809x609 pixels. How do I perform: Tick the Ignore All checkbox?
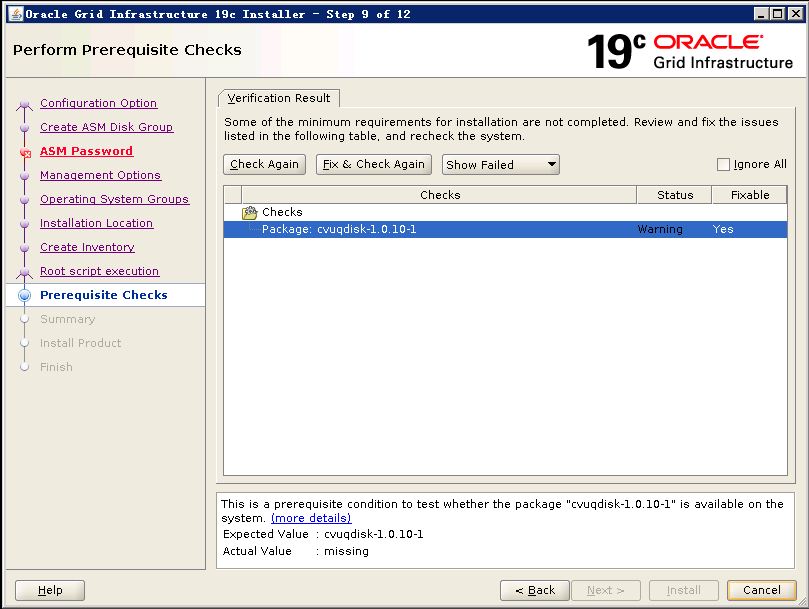pos(723,164)
